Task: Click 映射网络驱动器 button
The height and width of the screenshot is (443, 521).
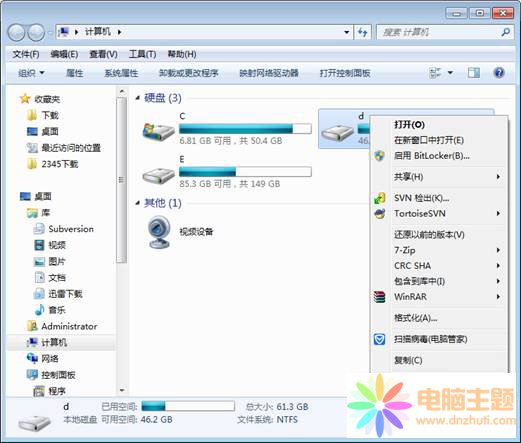Action: click(269, 73)
